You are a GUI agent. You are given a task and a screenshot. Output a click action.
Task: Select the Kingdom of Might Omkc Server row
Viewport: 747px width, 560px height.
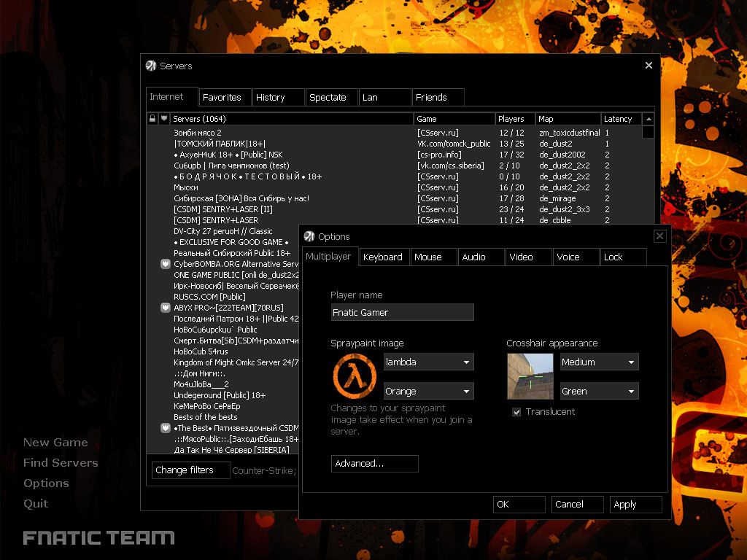(x=223, y=362)
